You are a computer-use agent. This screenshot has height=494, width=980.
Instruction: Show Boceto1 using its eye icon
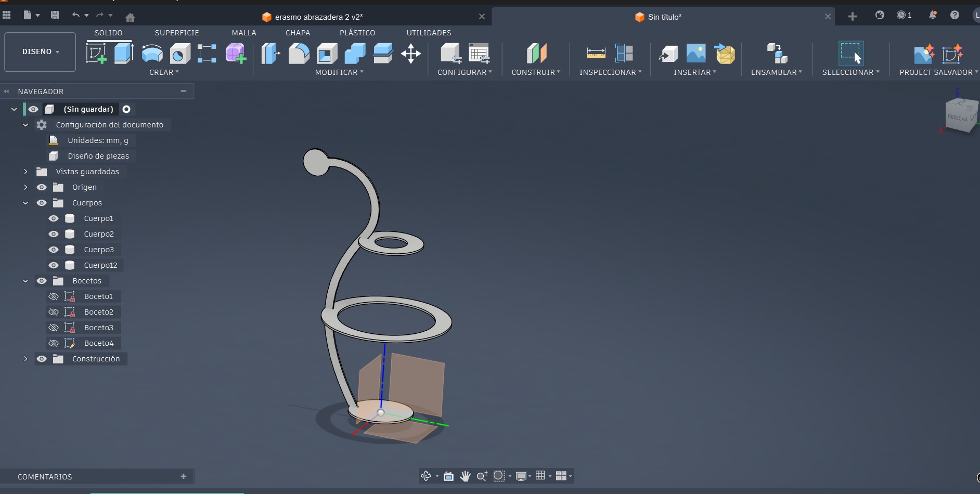point(54,296)
